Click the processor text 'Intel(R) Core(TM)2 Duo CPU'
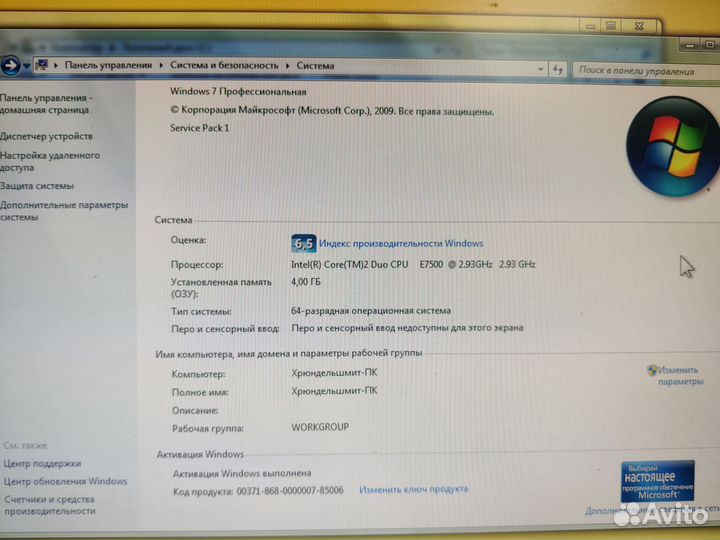720x540 pixels. pos(349,264)
